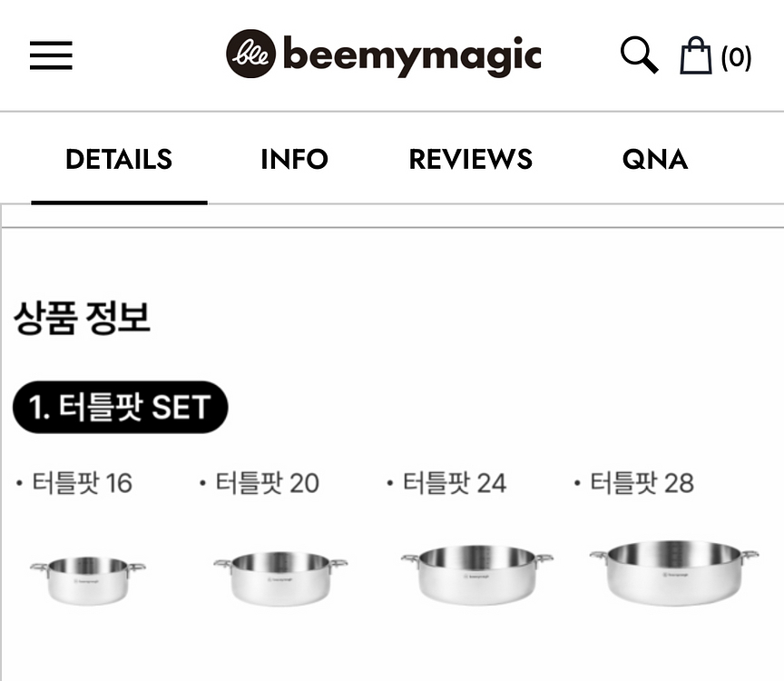Open the REVIEWS tab
The image size is (784, 681).
coord(470,160)
